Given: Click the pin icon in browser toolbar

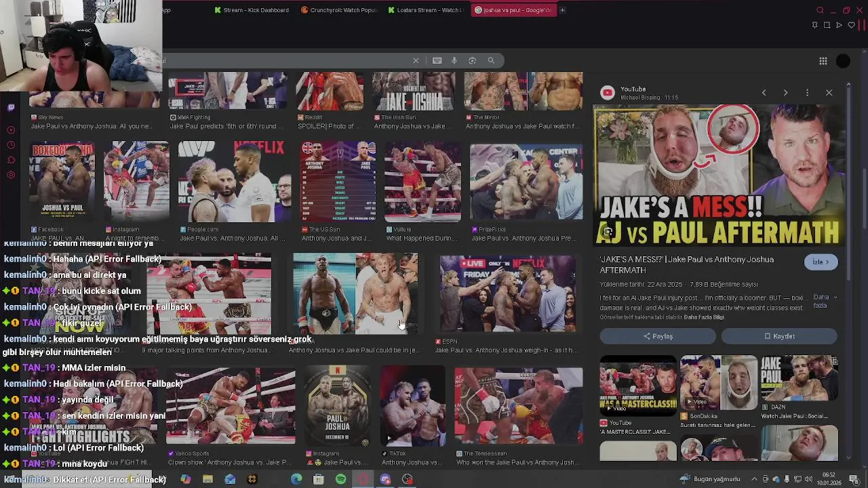Looking at the screenshot, I should click(814, 25).
